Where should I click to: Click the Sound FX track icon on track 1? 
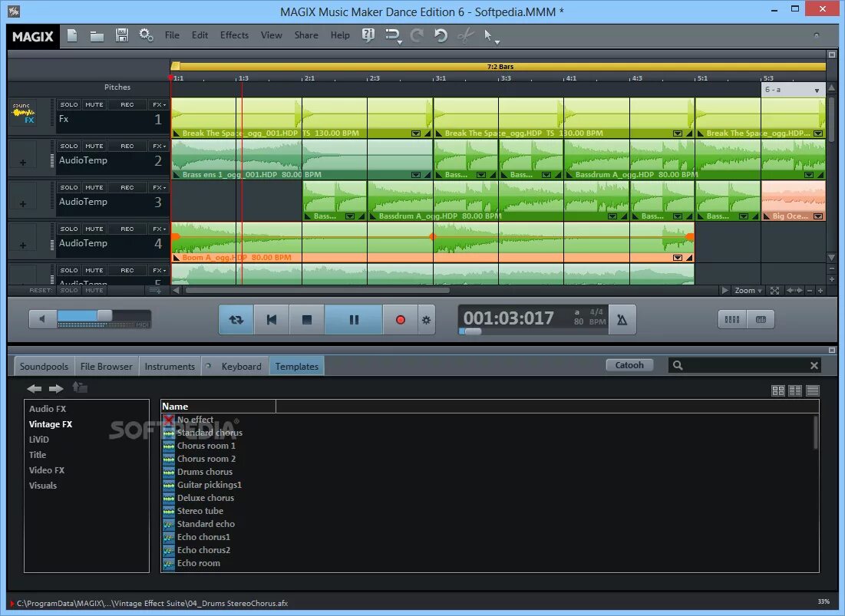click(x=23, y=113)
